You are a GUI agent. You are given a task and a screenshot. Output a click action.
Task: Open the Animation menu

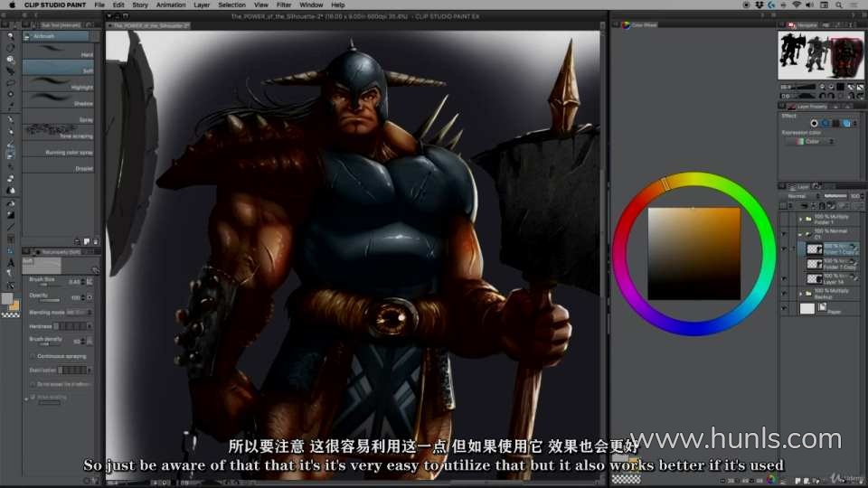pyautogui.click(x=171, y=5)
